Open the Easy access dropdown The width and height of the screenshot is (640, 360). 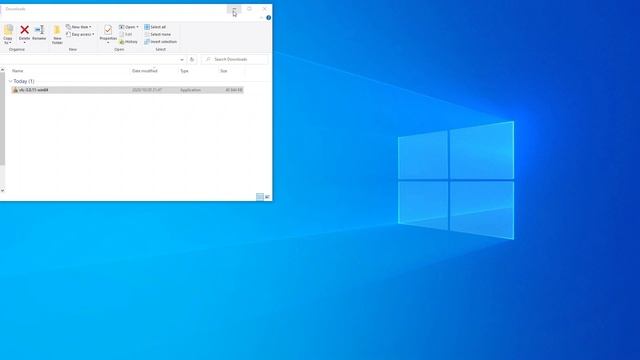pos(80,35)
